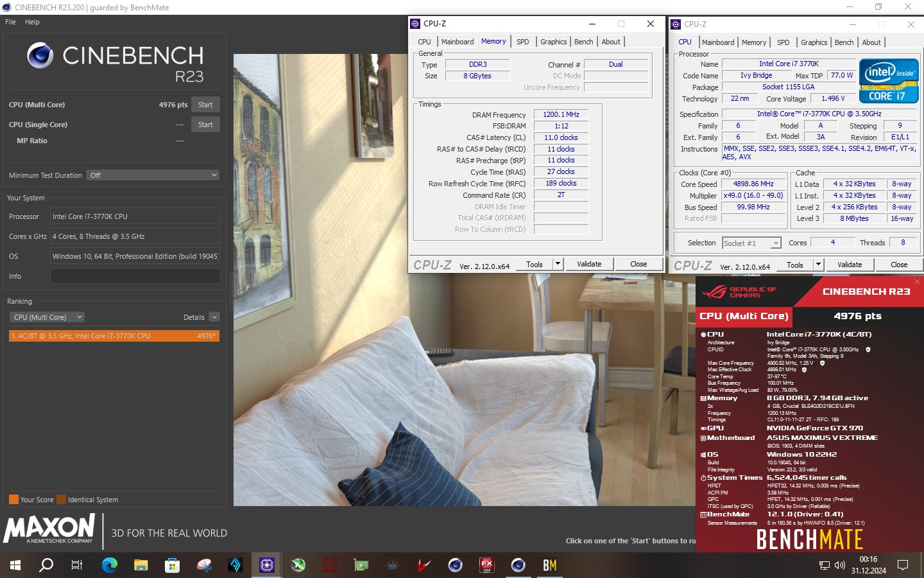Click Tools button in the right CPU-Z window
Screen dimensions: 924x578
coord(795,265)
